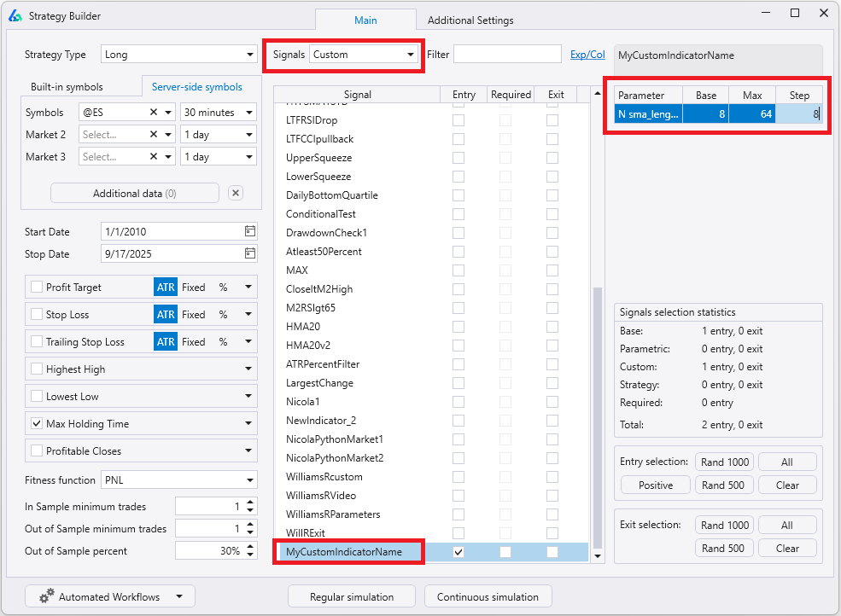Clear the @ES symbol with X icon
Image resolution: width=841 pixels, height=616 pixels.
(x=154, y=112)
